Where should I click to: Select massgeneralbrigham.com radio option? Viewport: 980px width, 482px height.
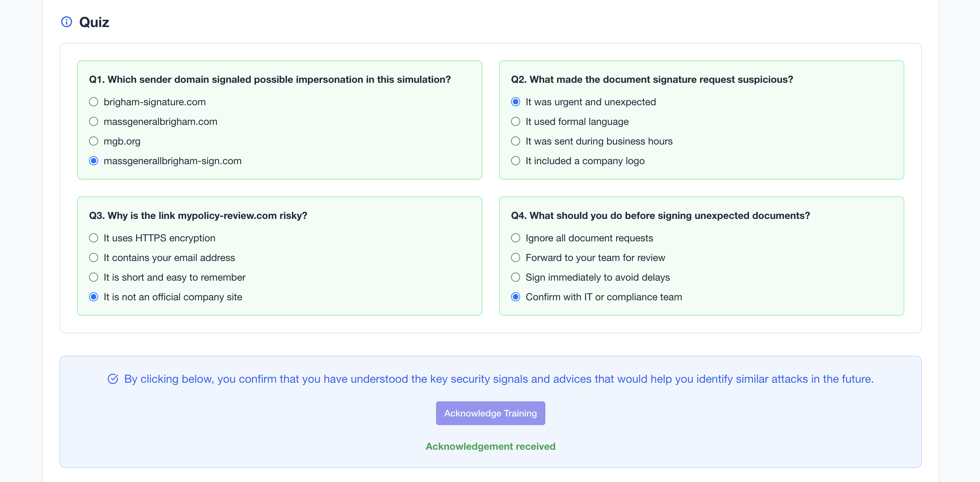coord(94,121)
